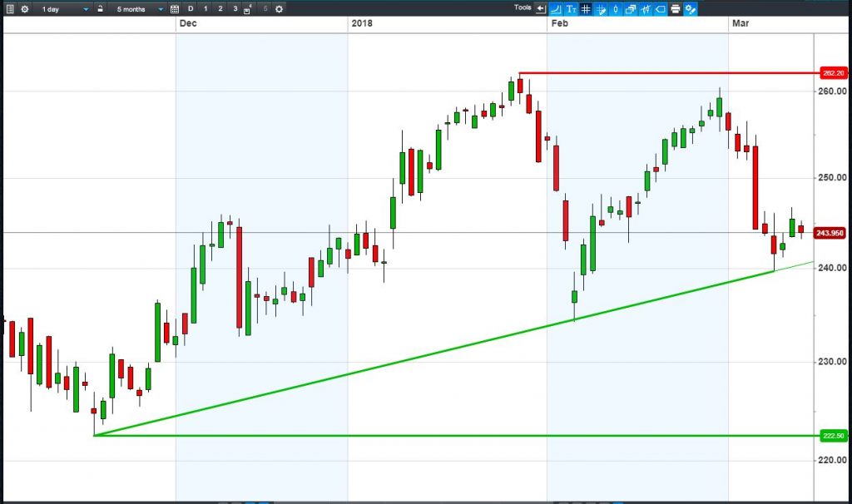
Task: Open the price comparison bars icon
Action: click(646, 8)
